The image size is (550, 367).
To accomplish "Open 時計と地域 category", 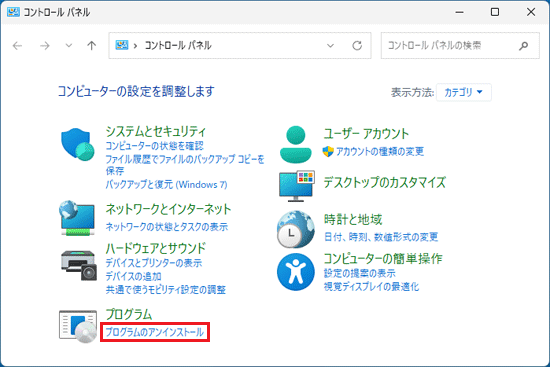I will [x=353, y=219].
